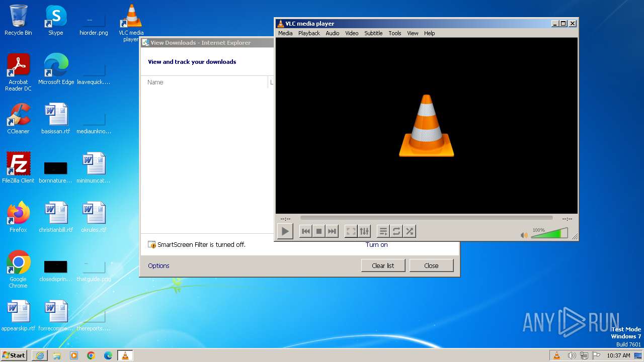The image size is (644, 362).
Task: Select appearskip.rtf document
Action: [18, 316]
